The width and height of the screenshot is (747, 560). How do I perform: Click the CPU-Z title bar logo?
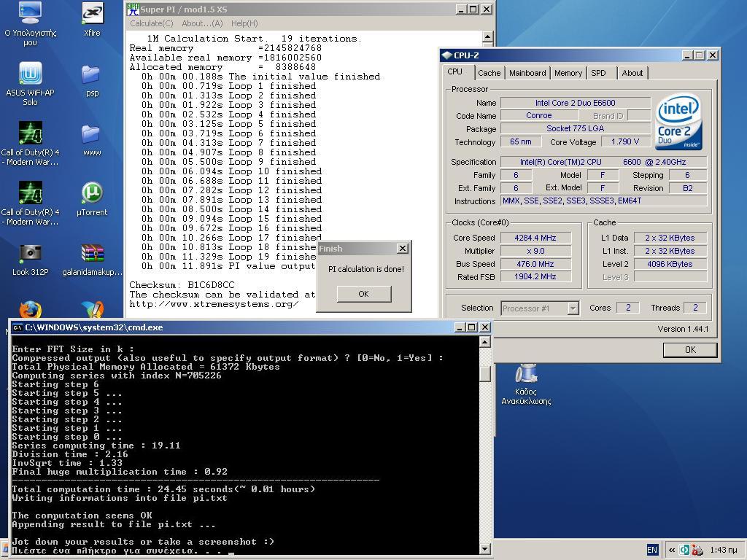pyautogui.click(x=447, y=55)
